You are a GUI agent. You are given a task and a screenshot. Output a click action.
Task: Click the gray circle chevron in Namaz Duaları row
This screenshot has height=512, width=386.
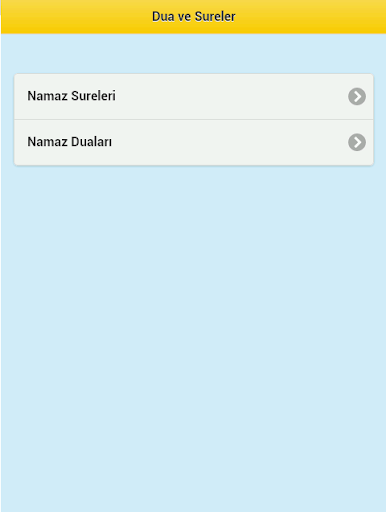pos(357,142)
